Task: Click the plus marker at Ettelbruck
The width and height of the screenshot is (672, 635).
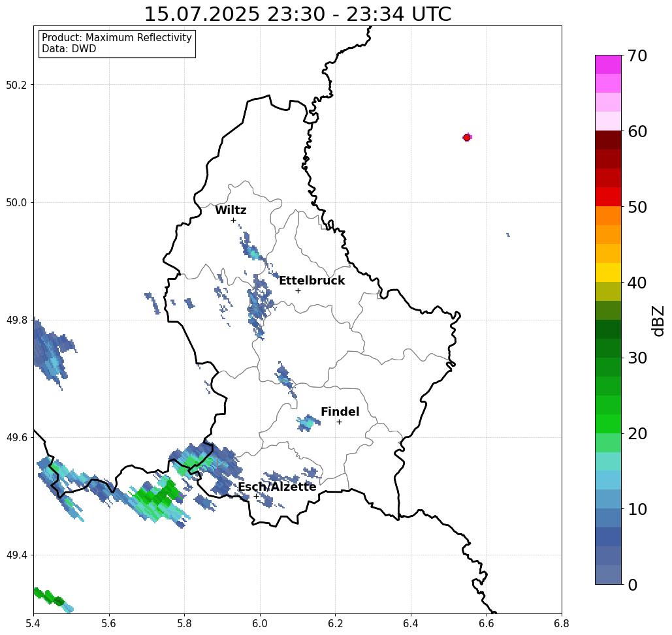Action: click(x=298, y=290)
